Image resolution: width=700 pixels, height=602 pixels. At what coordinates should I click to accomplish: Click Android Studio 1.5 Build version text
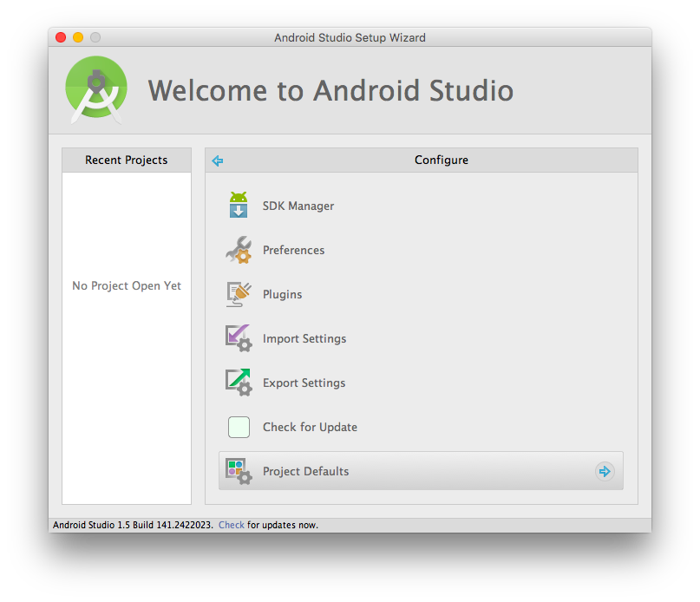[x=133, y=525]
